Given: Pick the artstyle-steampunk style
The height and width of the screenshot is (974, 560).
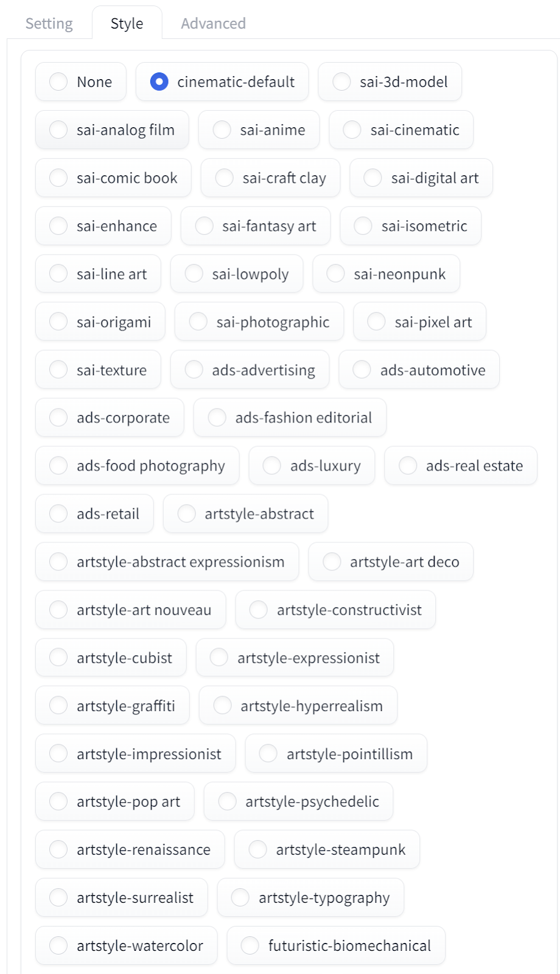Looking at the screenshot, I should click(257, 850).
